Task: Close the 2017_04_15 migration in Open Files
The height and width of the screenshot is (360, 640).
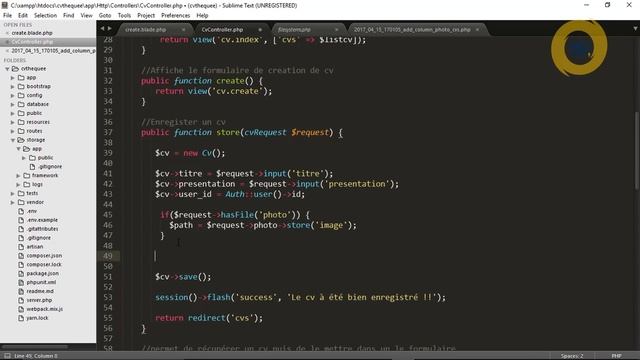Action: click(x=7, y=51)
